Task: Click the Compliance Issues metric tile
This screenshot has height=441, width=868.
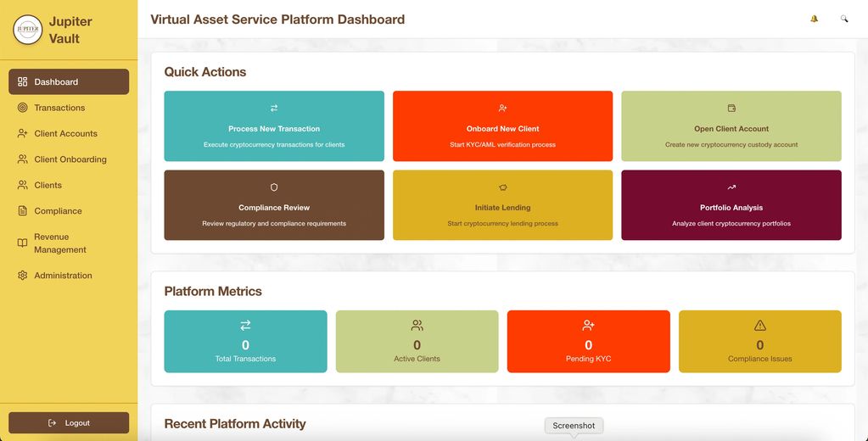Action: [x=759, y=342]
